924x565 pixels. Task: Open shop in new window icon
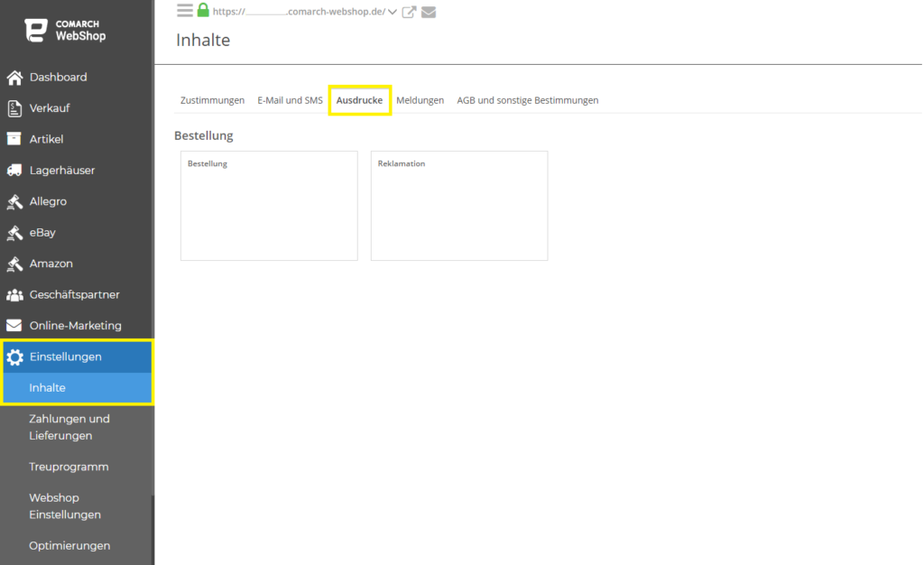pyautogui.click(x=409, y=12)
